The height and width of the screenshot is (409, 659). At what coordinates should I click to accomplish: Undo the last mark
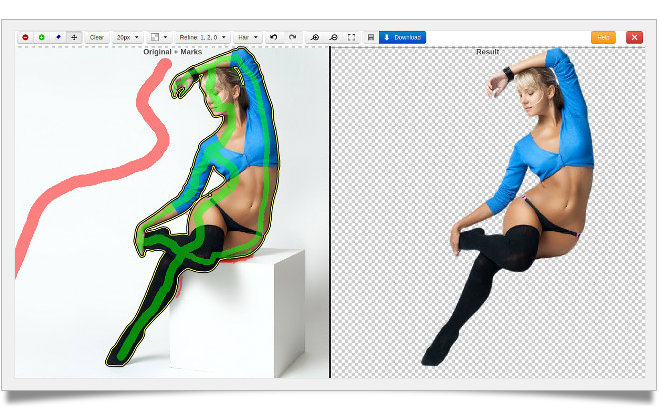point(274,37)
